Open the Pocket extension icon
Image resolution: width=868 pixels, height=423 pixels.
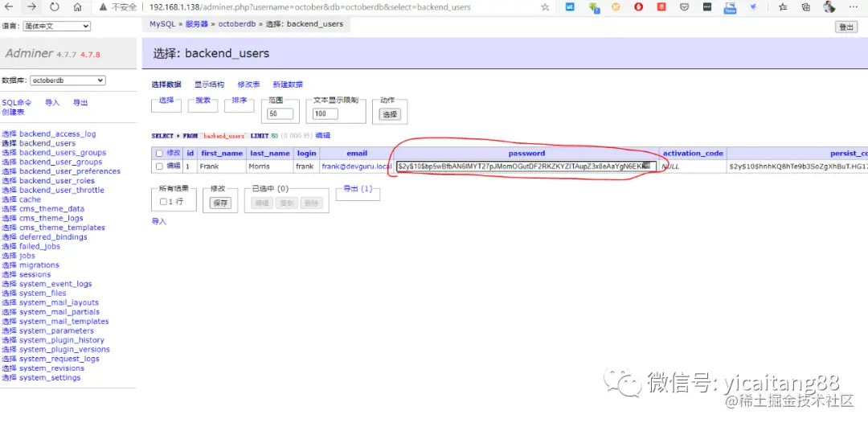coord(684,7)
